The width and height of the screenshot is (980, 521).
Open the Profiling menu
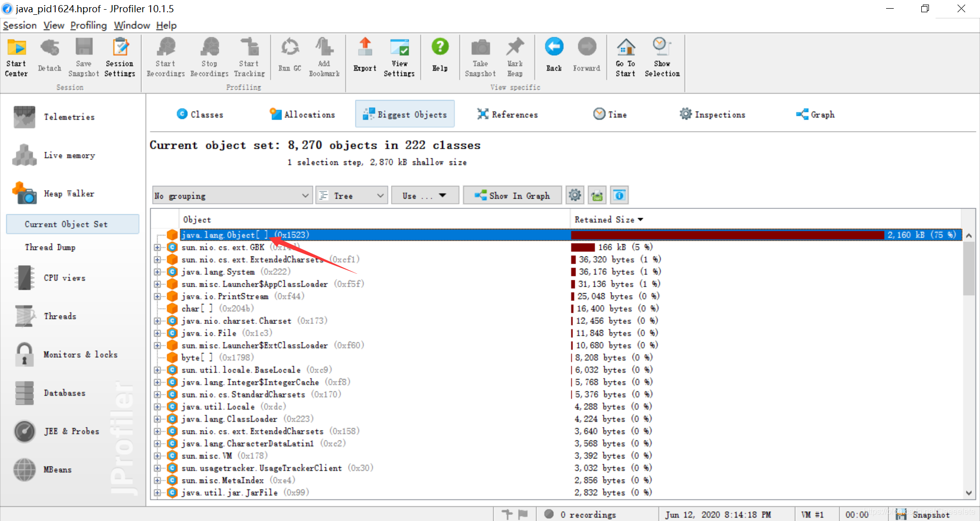coord(88,25)
